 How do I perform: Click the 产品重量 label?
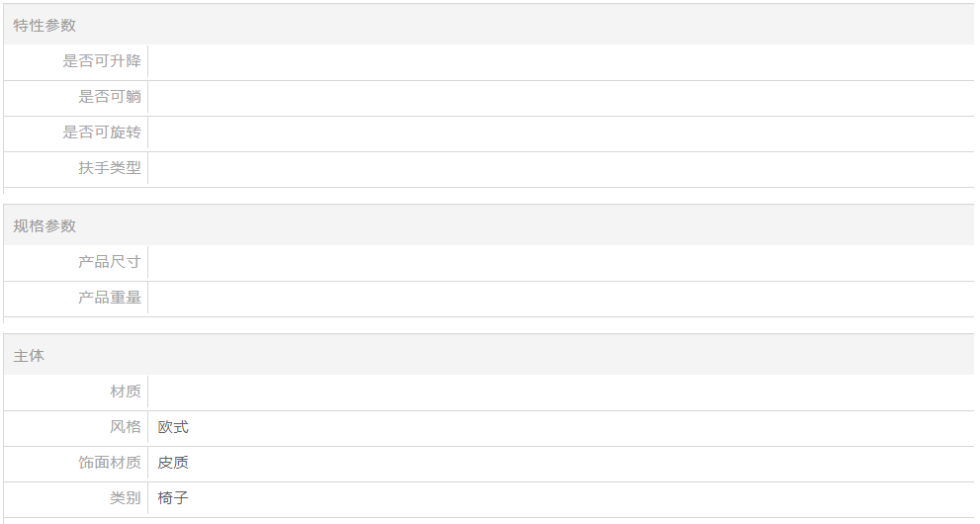coord(110,298)
